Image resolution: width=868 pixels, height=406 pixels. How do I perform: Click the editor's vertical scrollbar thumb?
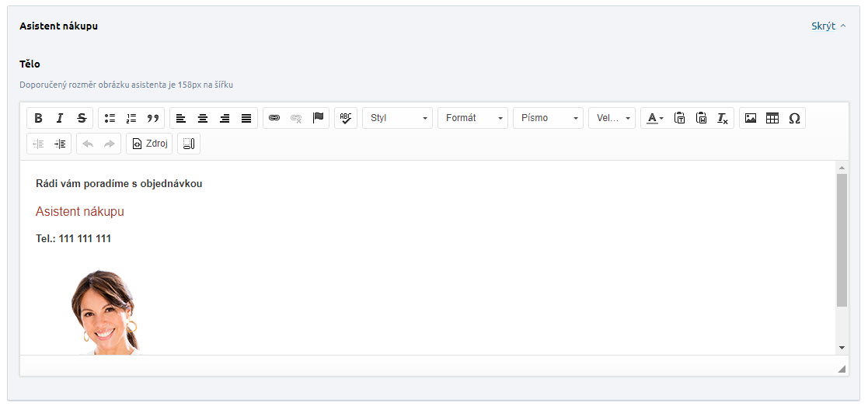(842, 239)
